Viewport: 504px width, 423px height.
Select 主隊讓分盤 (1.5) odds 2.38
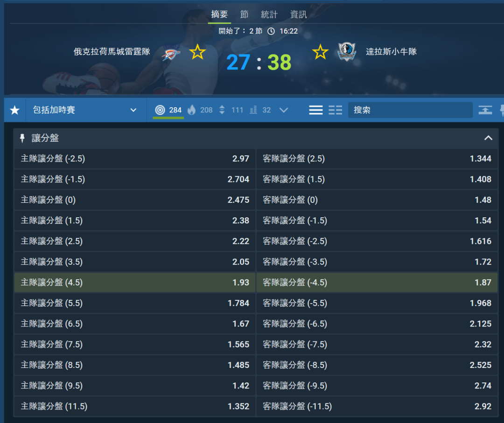point(135,220)
